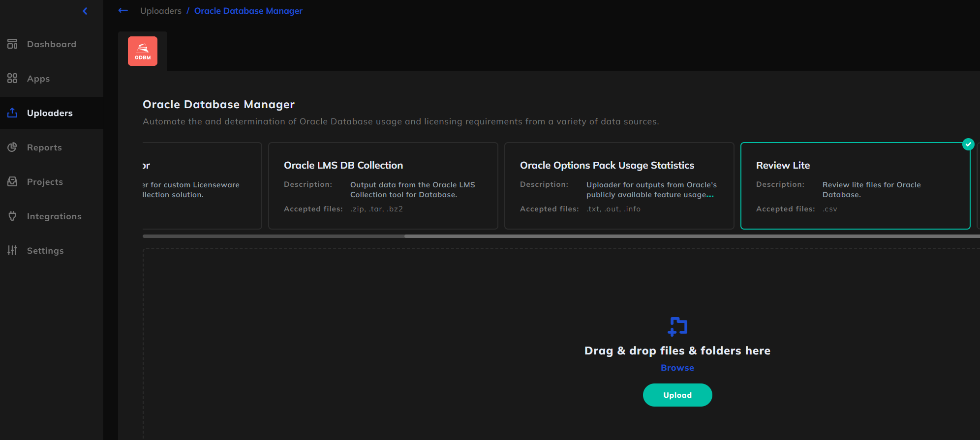Choose the Oracle Options Pack Usage Statistics card
This screenshot has width=980, height=440.
619,186
